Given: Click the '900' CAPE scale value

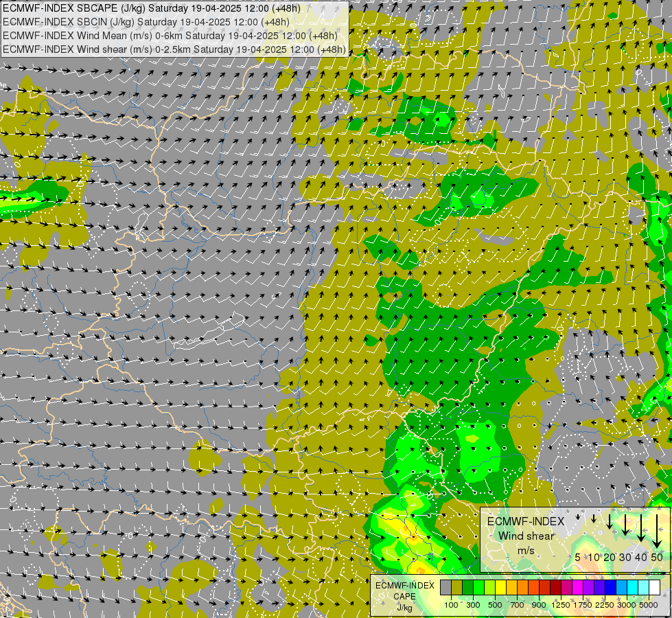Looking at the screenshot, I should click(539, 605).
